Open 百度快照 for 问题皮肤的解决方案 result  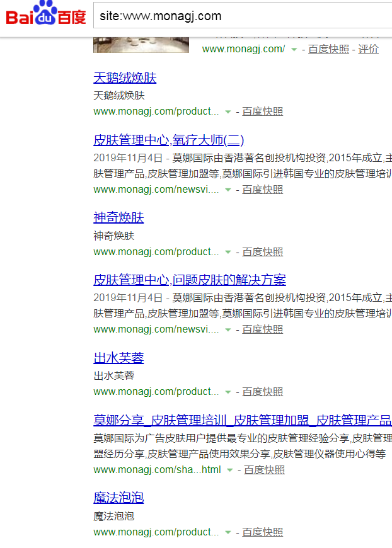tap(263, 329)
